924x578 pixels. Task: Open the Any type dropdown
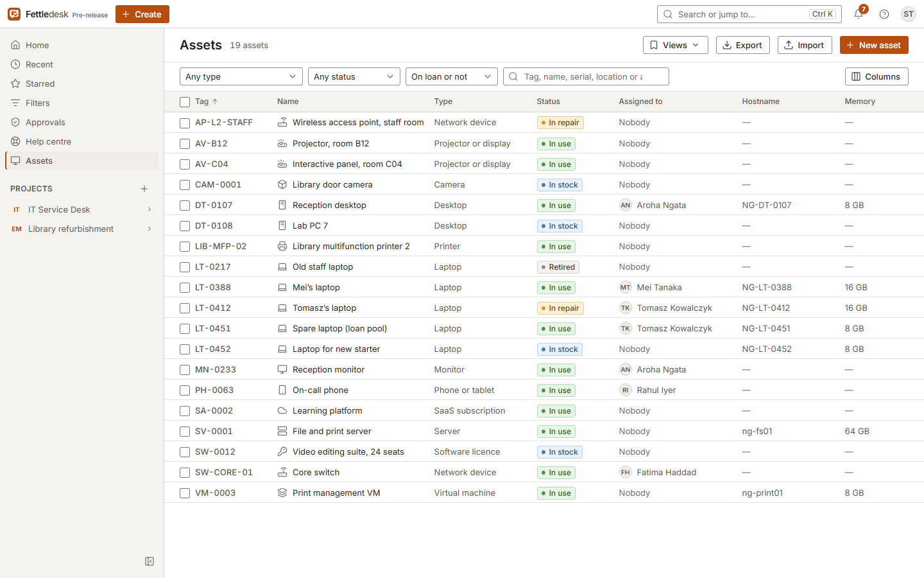241,76
